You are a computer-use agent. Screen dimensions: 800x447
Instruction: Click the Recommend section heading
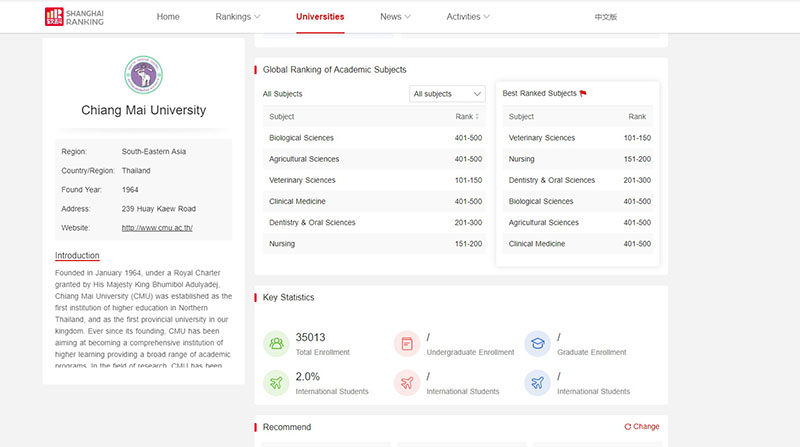pos(287,427)
